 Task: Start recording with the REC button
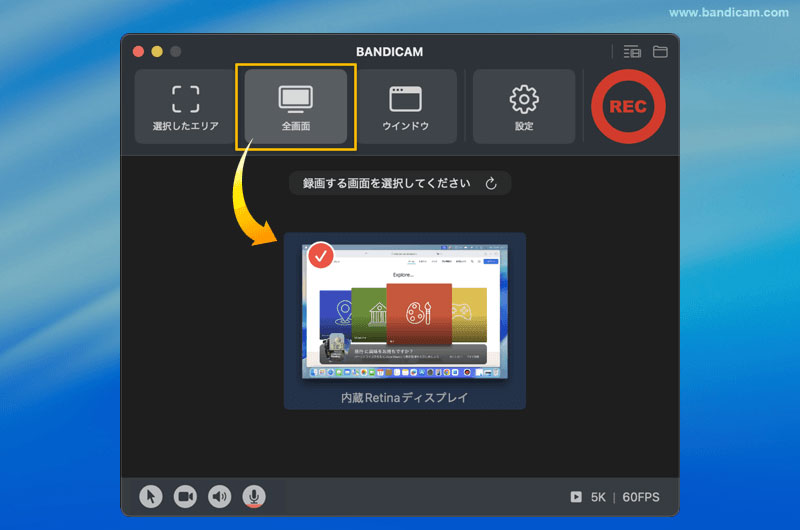pyautogui.click(x=628, y=107)
